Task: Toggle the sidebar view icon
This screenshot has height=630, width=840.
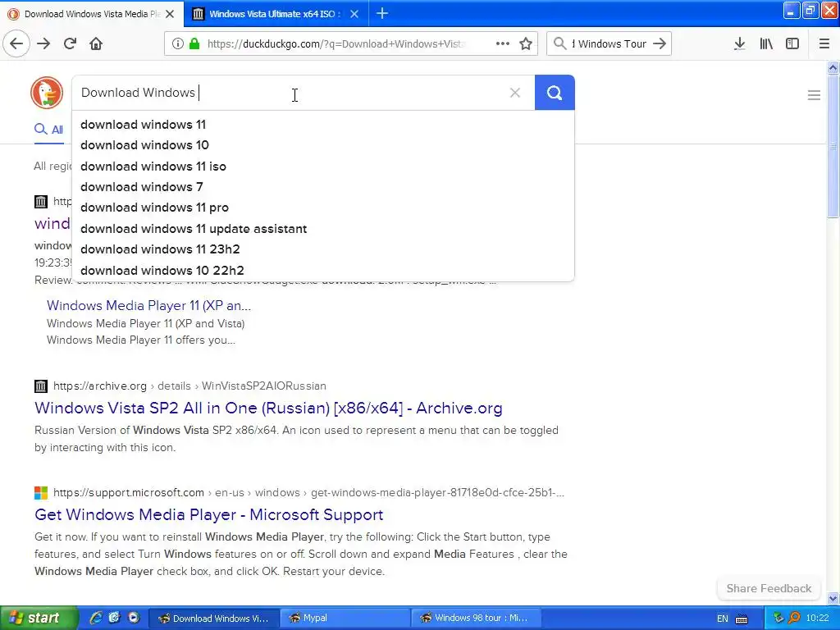Action: tap(792, 43)
